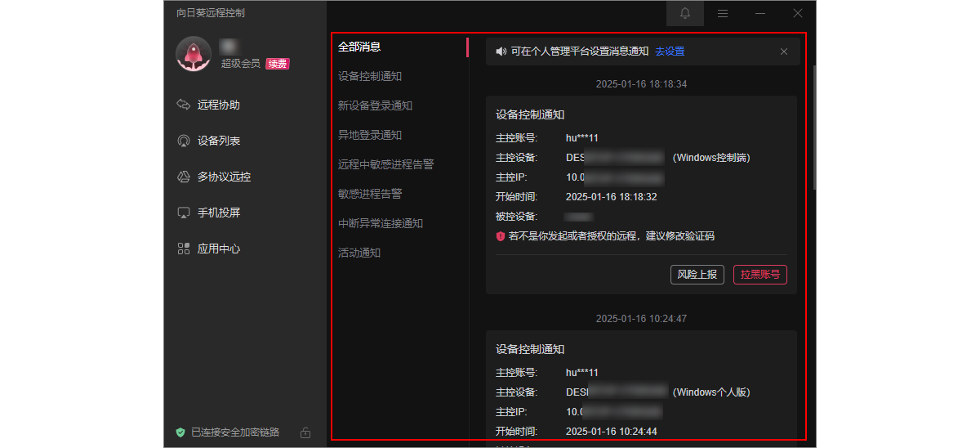
Task: Select the 设备控制通知 category
Action: tap(370, 76)
